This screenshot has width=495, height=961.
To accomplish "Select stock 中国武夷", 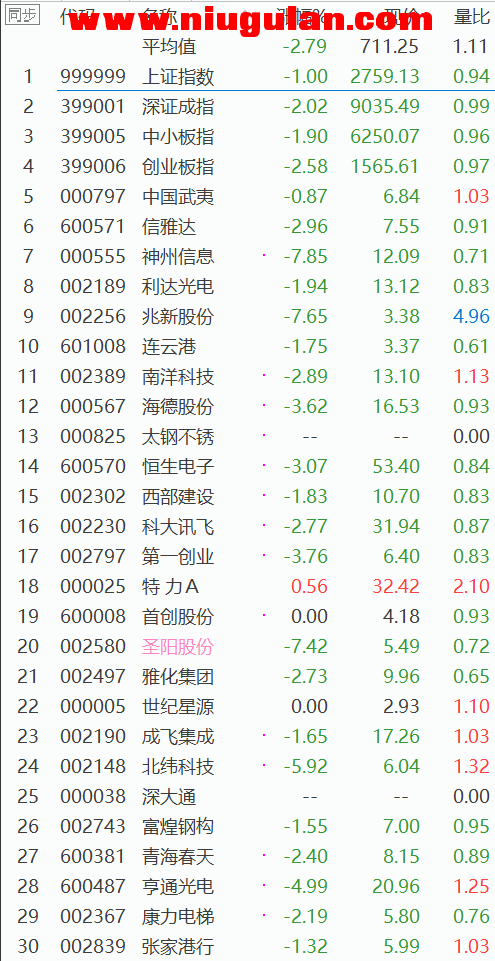I will pos(178,197).
